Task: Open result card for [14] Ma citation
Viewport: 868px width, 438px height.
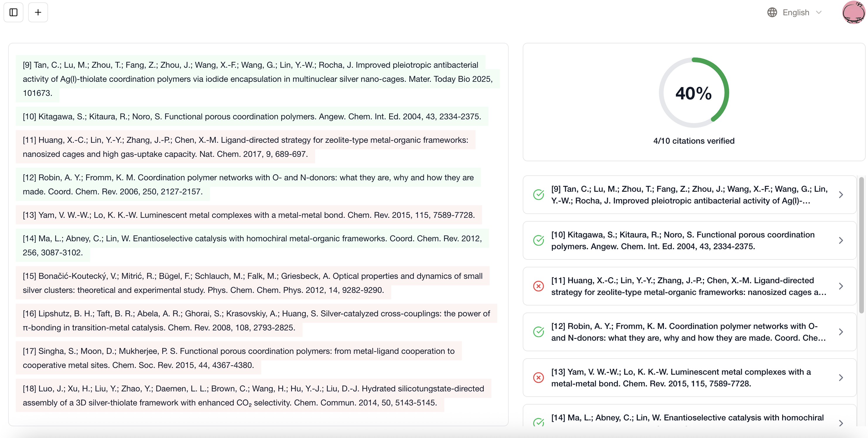Action: (689, 416)
